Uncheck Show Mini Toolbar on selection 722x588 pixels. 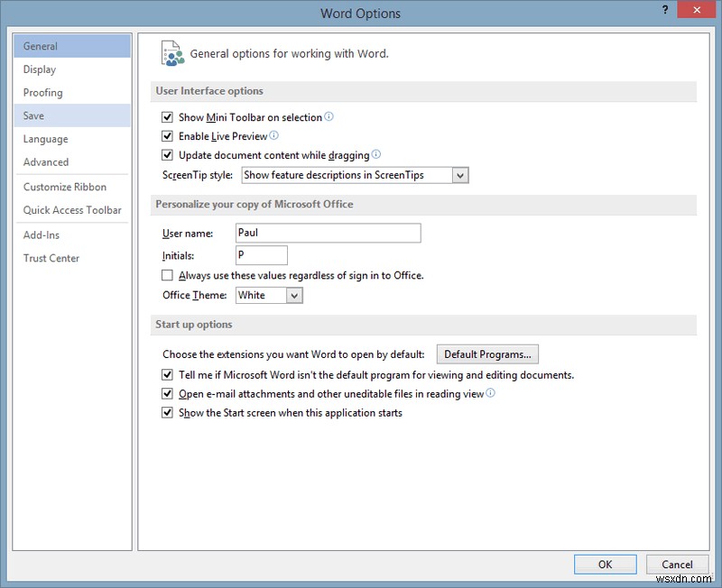pyautogui.click(x=167, y=116)
